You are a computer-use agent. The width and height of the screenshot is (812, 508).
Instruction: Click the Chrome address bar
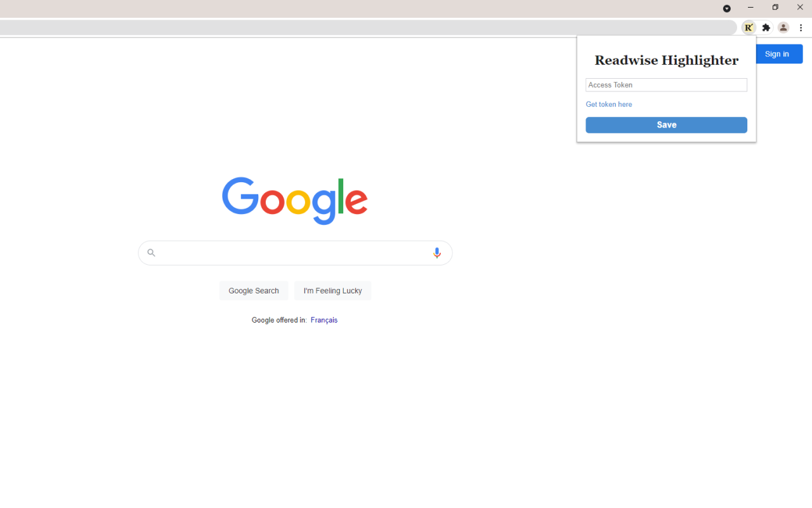[368, 28]
